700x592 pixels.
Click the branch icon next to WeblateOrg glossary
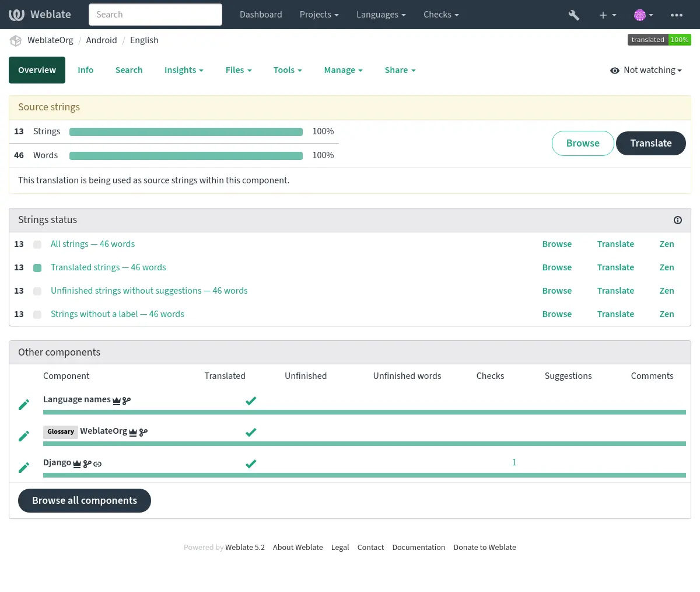coord(143,432)
